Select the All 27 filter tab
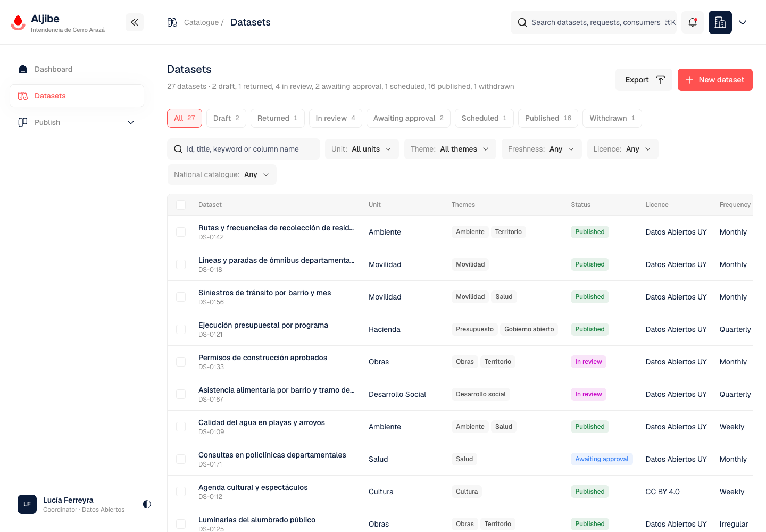Viewport: 766px width, 532px height. pyautogui.click(x=185, y=118)
